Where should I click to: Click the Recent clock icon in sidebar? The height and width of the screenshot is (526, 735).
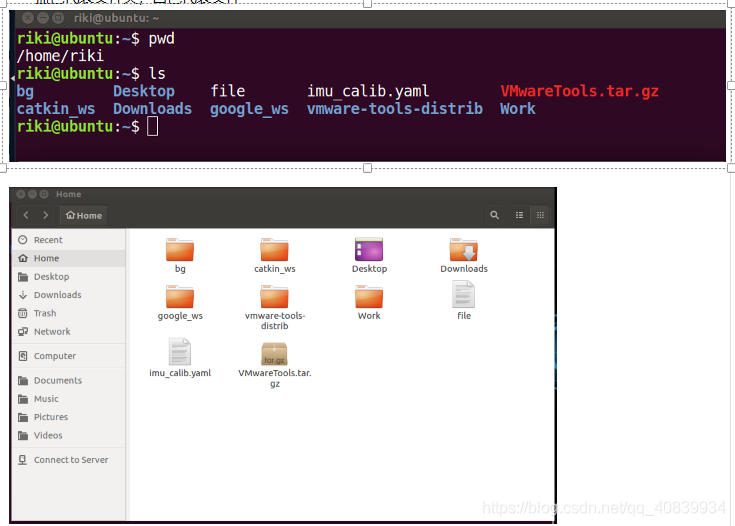point(22,240)
